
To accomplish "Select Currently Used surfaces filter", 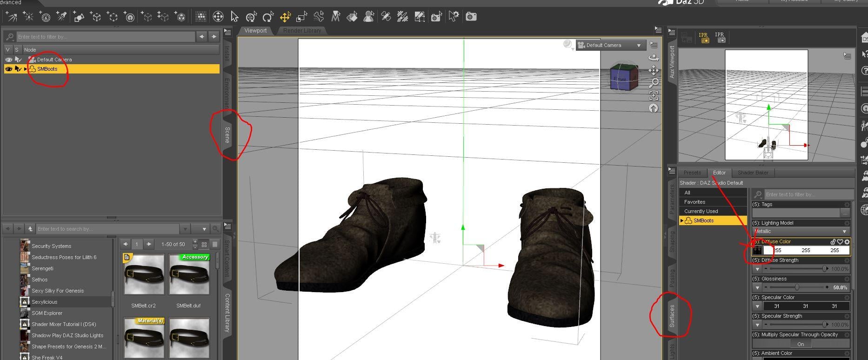I will pos(701,211).
